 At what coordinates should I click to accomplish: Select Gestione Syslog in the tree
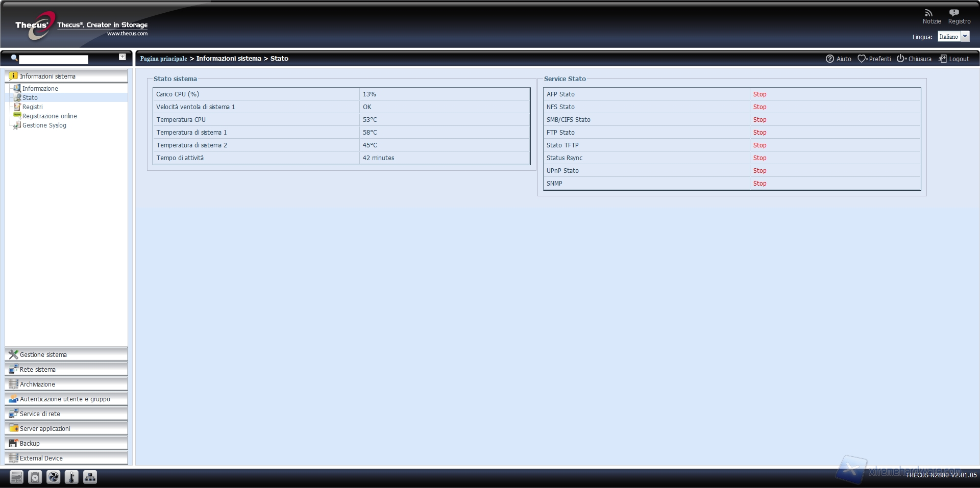tap(44, 125)
